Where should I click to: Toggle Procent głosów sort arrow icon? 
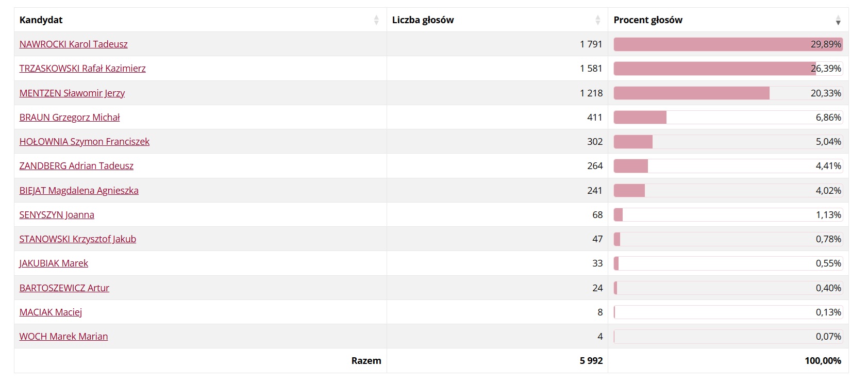838,20
